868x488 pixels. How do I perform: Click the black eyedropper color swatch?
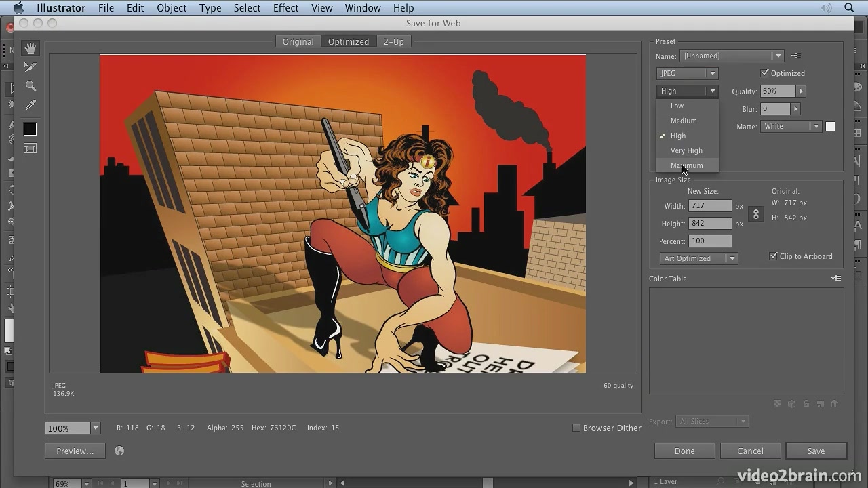(x=30, y=129)
